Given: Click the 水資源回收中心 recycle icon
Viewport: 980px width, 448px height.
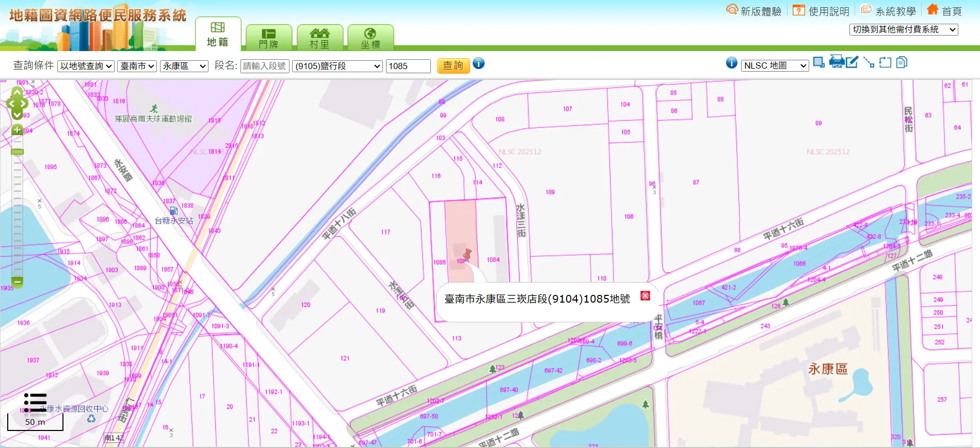Looking at the screenshot, I should pyautogui.click(x=91, y=418).
